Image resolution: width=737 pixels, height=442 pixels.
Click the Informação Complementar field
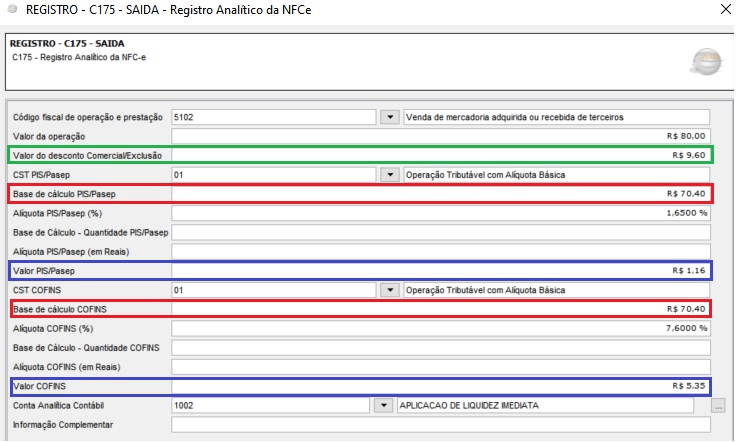pos(441,425)
